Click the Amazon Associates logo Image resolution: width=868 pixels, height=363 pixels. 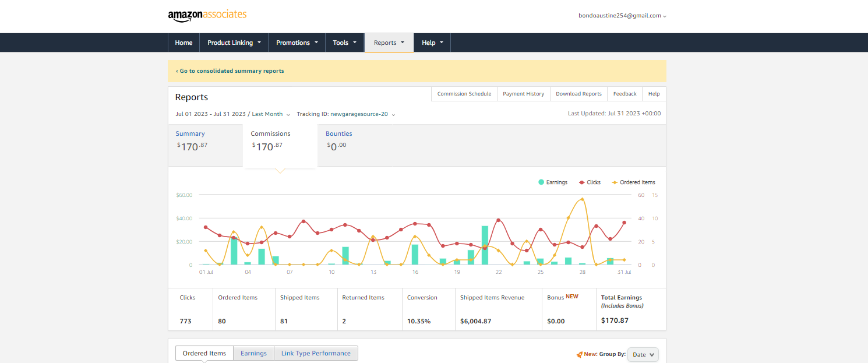(207, 16)
